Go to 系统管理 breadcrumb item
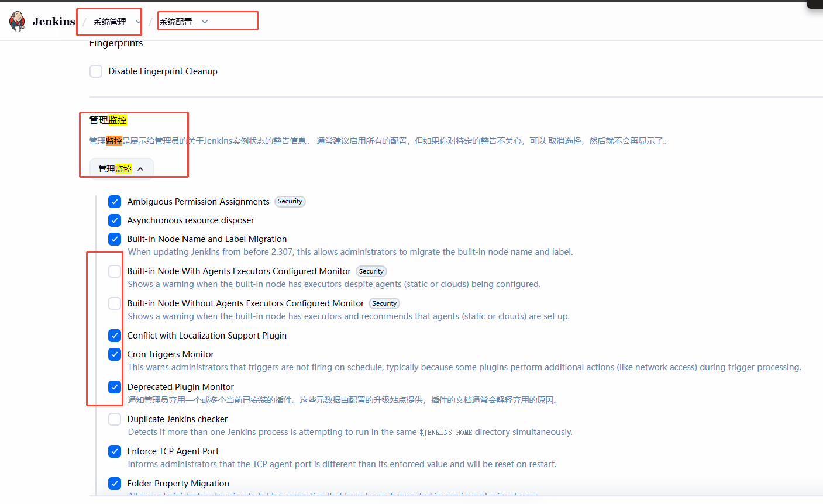 click(x=110, y=22)
